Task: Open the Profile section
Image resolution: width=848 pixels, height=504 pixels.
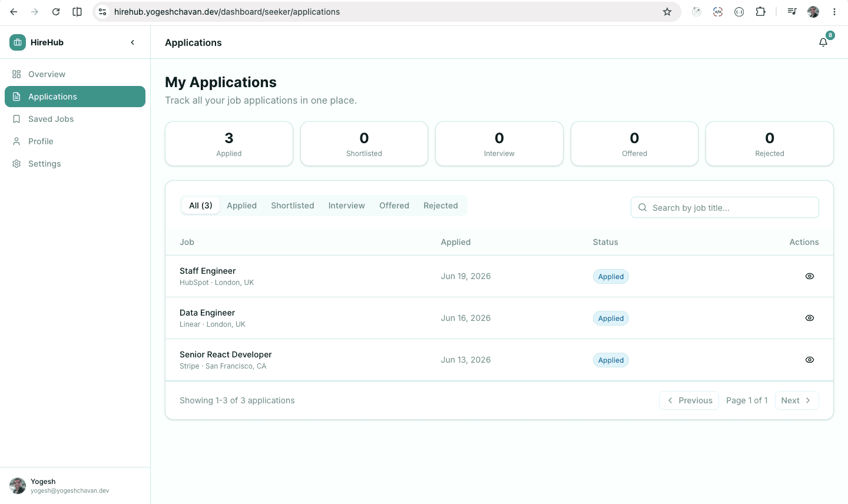Action: pyautogui.click(x=75, y=141)
